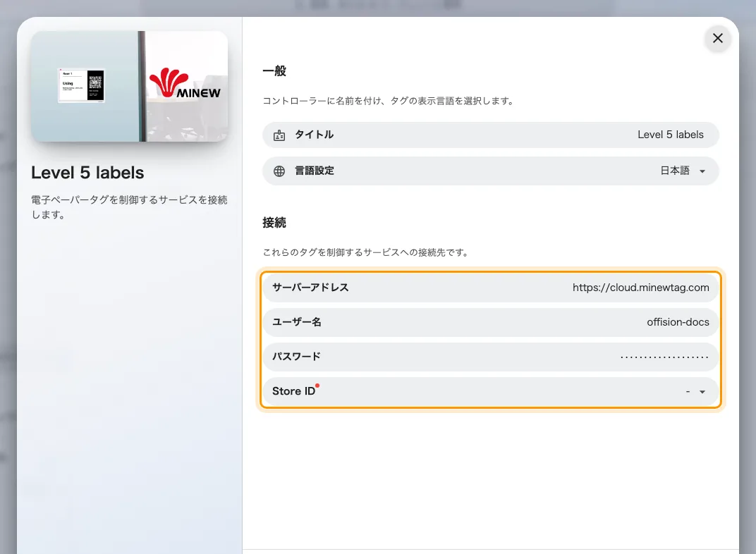Click the text これらのタグを制御するサービスへの接続先です
Screen dimensions: 756x554
[x=366, y=252]
